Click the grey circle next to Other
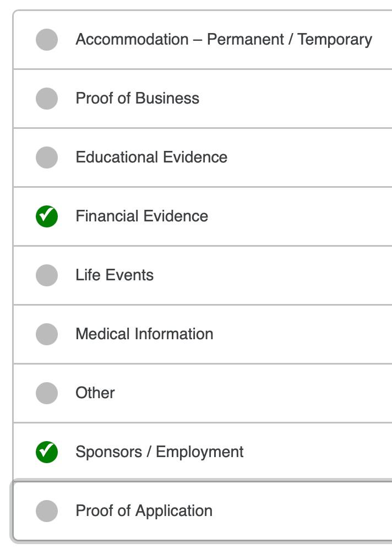This screenshot has height=554, width=392. coord(47,393)
